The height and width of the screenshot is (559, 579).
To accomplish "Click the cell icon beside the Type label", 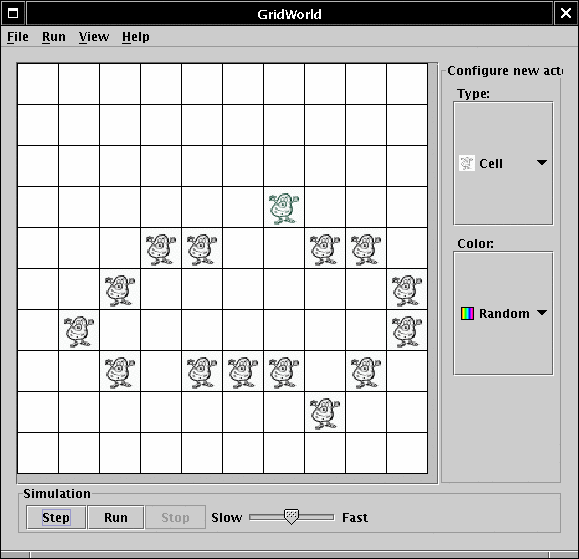I will (x=467, y=163).
